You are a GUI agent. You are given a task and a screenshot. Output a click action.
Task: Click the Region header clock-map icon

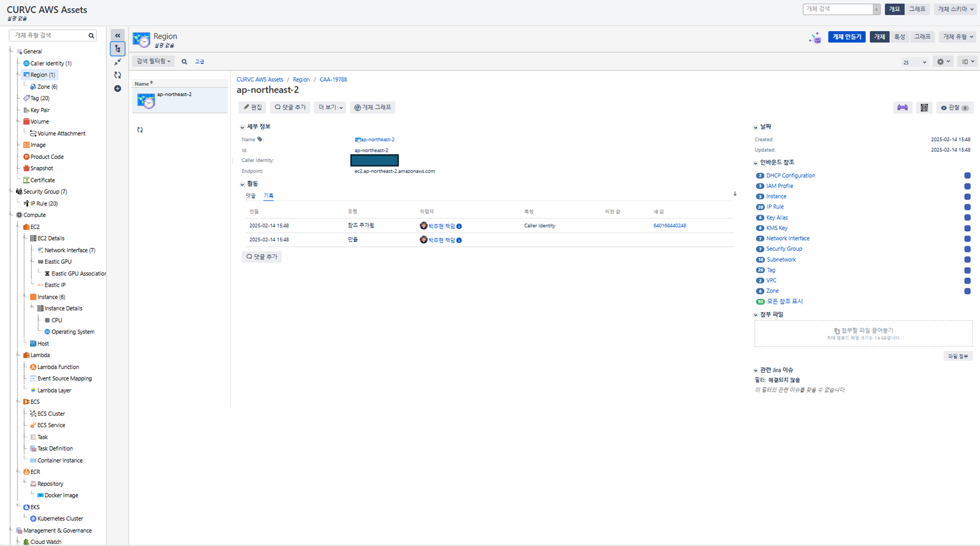pyautogui.click(x=142, y=40)
